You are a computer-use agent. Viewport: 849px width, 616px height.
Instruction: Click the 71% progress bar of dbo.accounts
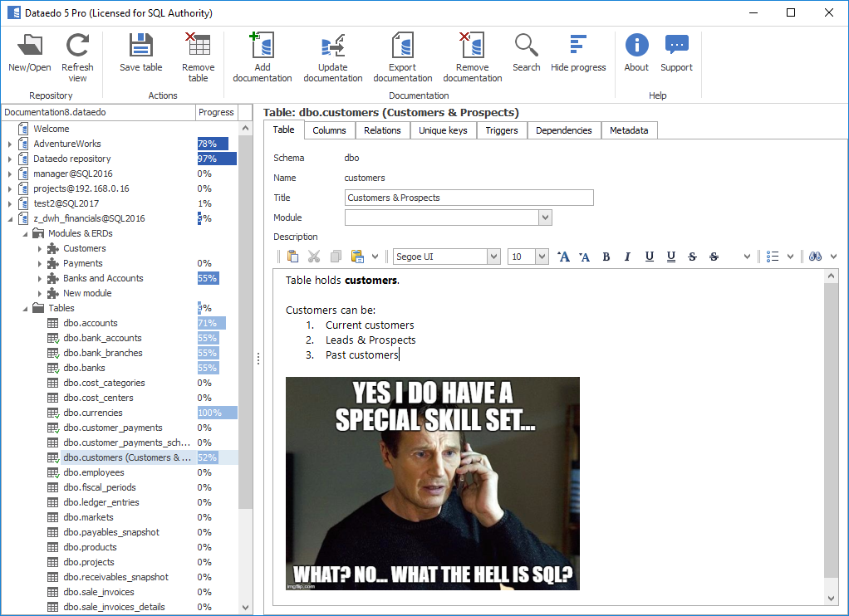211,323
